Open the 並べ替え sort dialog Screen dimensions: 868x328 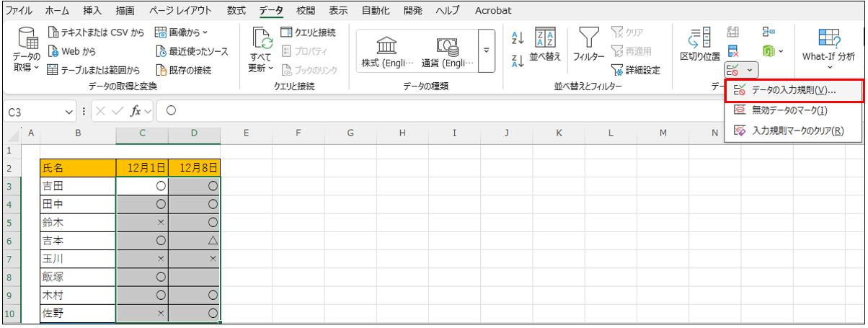[x=544, y=45]
